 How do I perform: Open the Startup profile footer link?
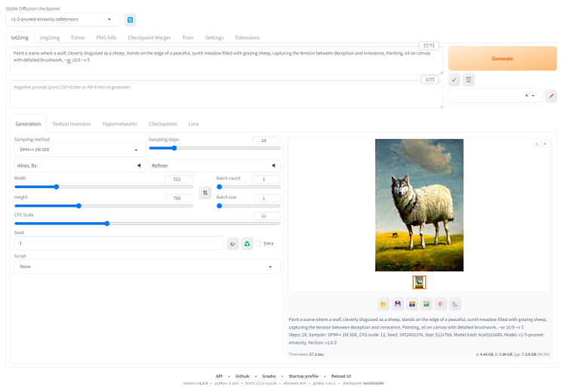pos(304,376)
